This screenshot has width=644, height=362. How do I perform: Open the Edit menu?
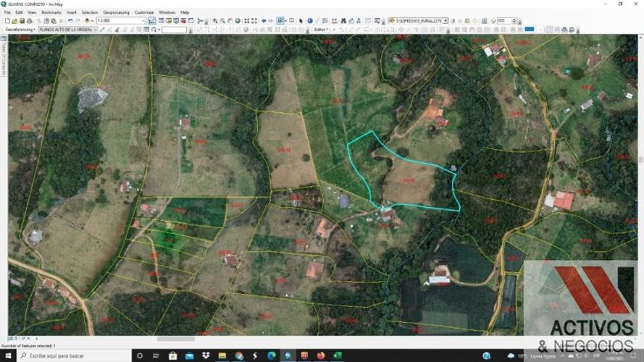[x=19, y=12]
